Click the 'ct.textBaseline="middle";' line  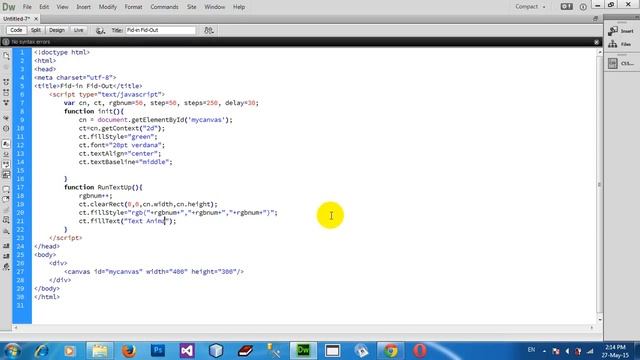tap(126, 162)
